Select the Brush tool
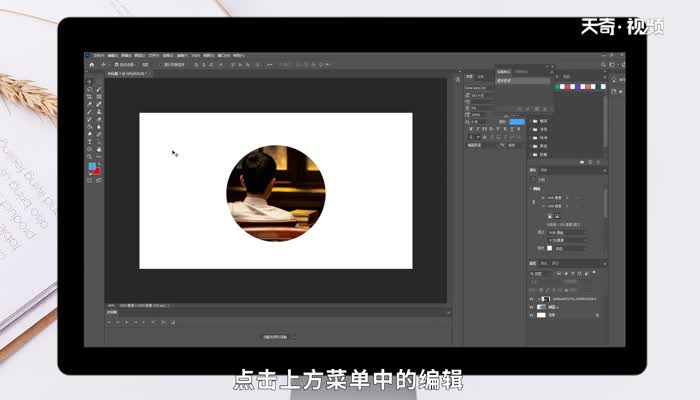This screenshot has width=700, height=400. 90,119
